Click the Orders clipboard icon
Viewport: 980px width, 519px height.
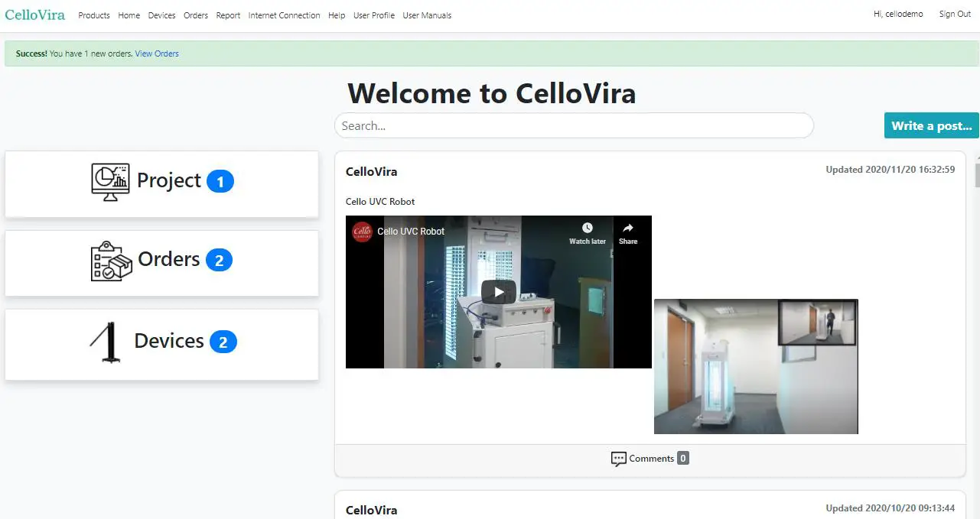click(110, 261)
